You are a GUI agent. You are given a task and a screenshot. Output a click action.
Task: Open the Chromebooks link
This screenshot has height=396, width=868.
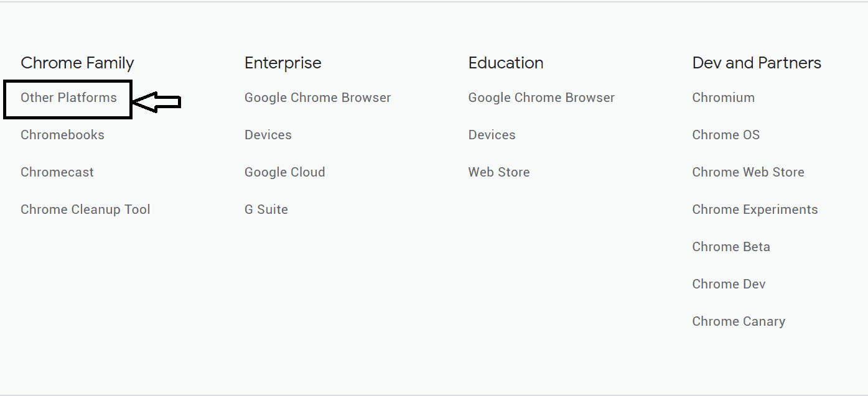62,135
